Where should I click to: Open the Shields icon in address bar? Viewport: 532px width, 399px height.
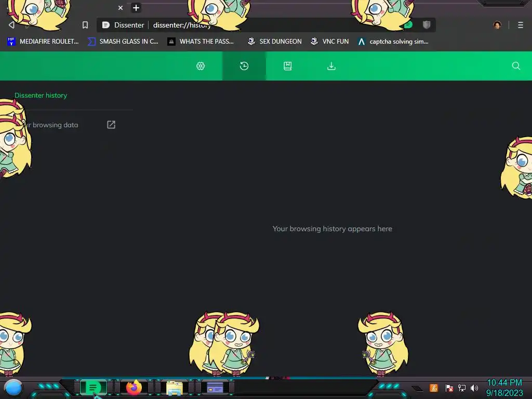click(x=427, y=25)
